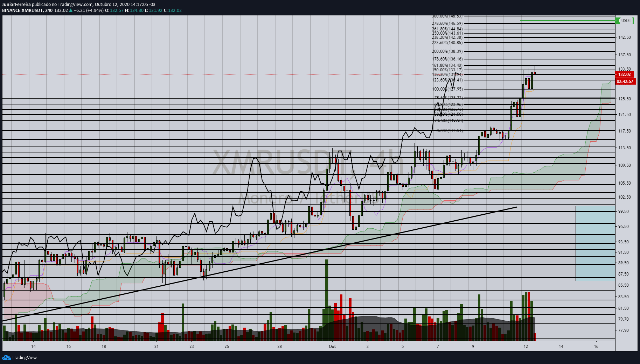Click the 21 date marker on the time axis
The height and width of the screenshot is (364, 640).
[156, 347]
